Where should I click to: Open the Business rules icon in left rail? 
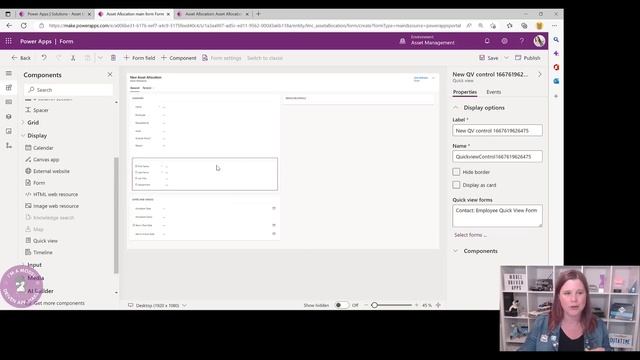coord(9,146)
